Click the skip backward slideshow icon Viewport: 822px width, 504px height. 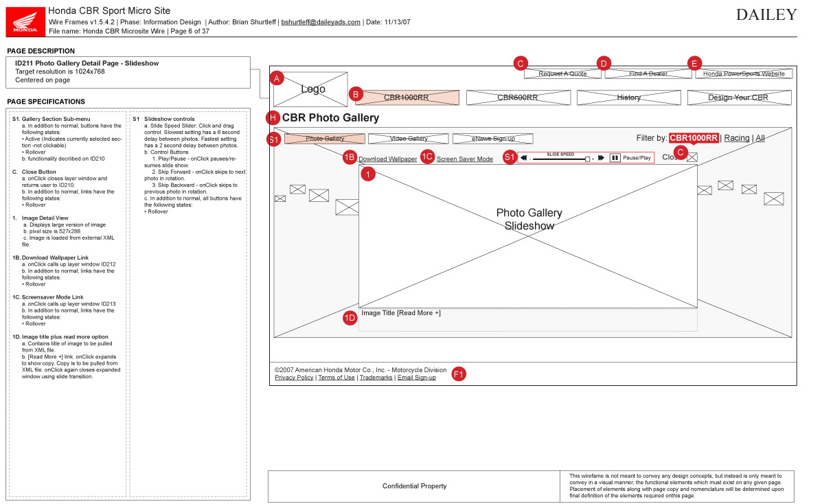(523, 158)
